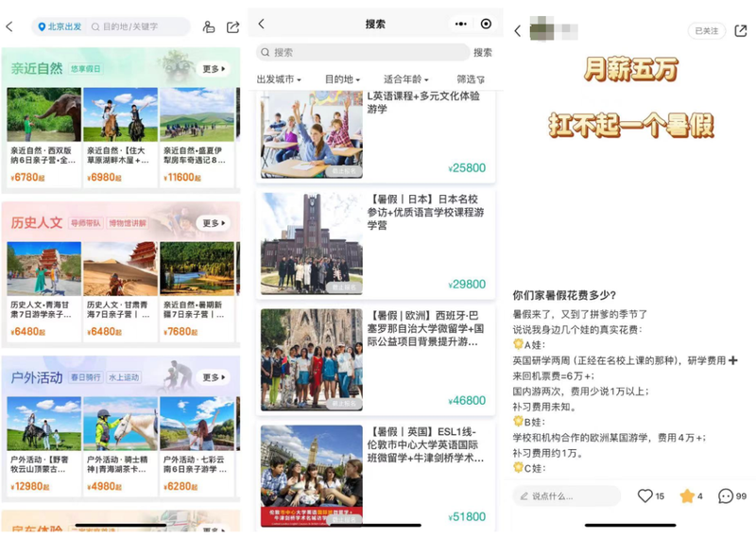Click the 你们家暑假花费多少? title
This screenshot has width=756, height=539.
563,295
